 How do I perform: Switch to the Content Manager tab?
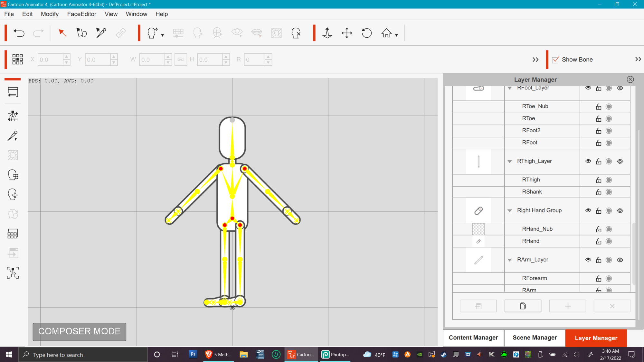[473, 338]
